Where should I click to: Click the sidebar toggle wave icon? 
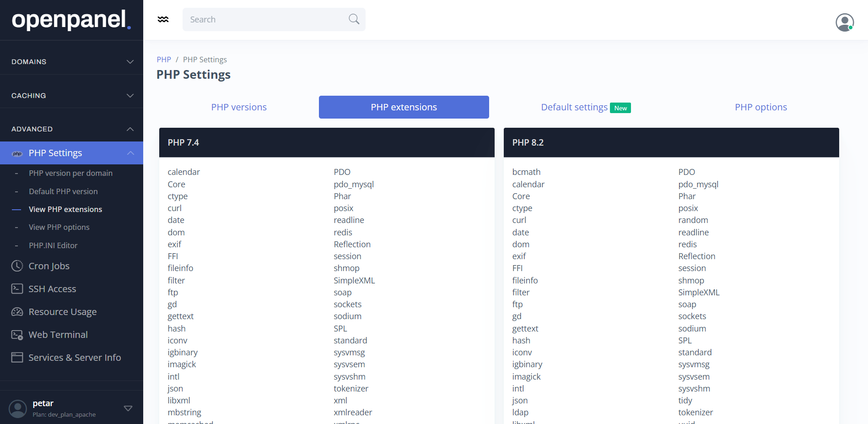coord(163,19)
